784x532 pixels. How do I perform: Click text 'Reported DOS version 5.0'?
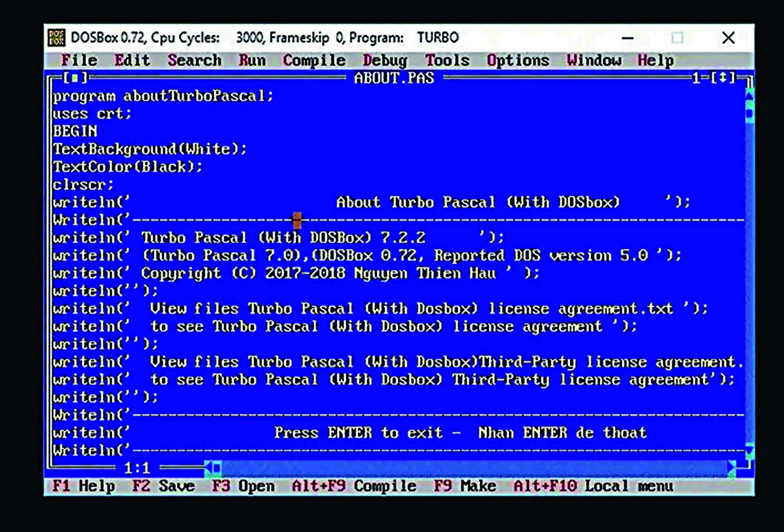click(541, 256)
